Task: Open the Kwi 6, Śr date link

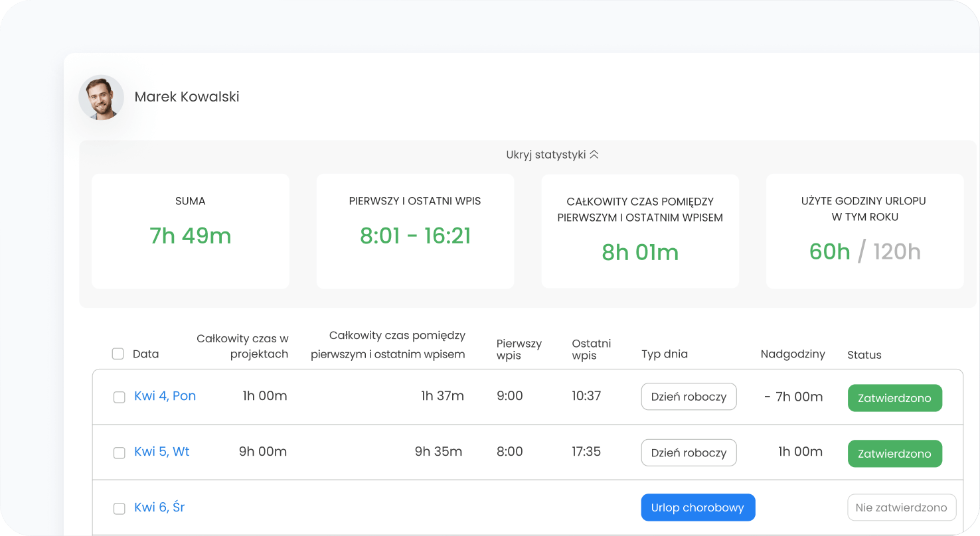Action: point(159,507)
